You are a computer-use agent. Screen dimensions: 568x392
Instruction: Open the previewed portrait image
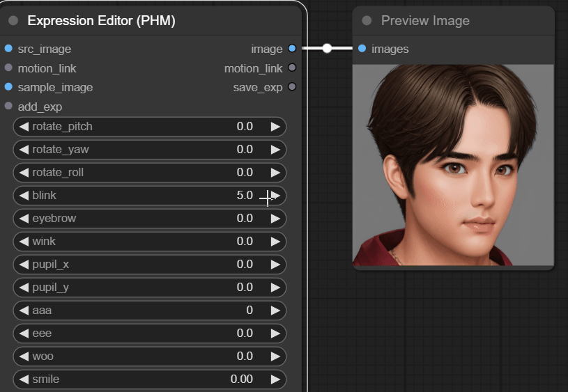point(453,165)
